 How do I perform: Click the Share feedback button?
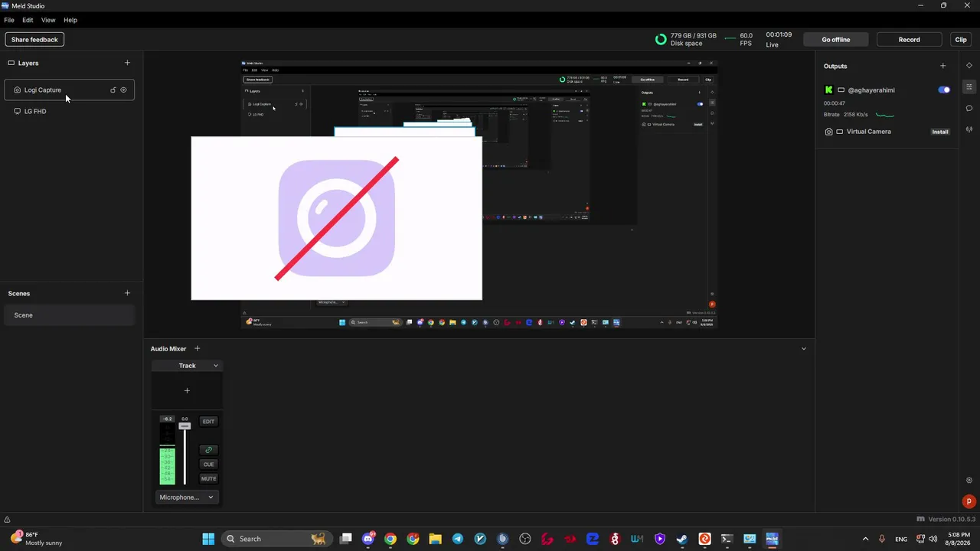(34, 39)
